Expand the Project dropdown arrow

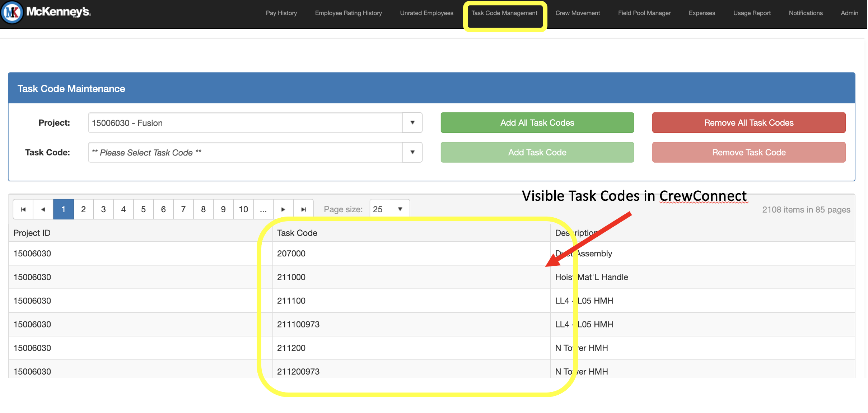tap(412, 123)
